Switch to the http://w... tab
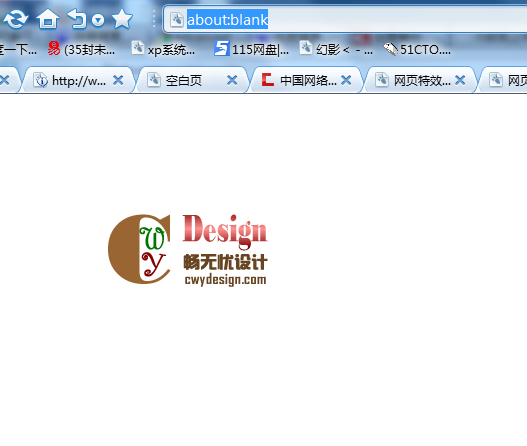The width and height of the screenshot is (527, 446). click(78, 80)
